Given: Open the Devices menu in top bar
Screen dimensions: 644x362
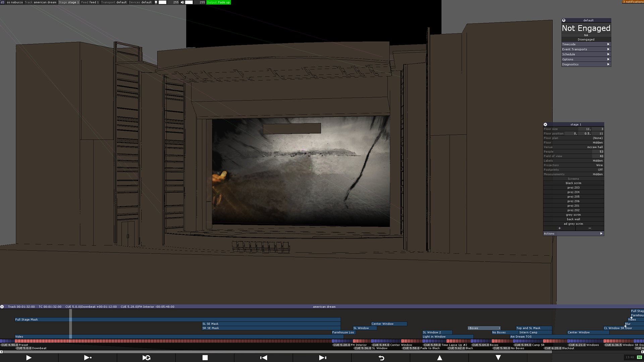Looking at the screenshot, I should [140, 2].
